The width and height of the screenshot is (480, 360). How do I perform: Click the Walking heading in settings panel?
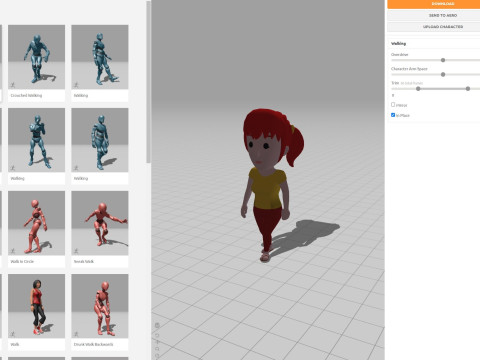[x=398, y=43]
